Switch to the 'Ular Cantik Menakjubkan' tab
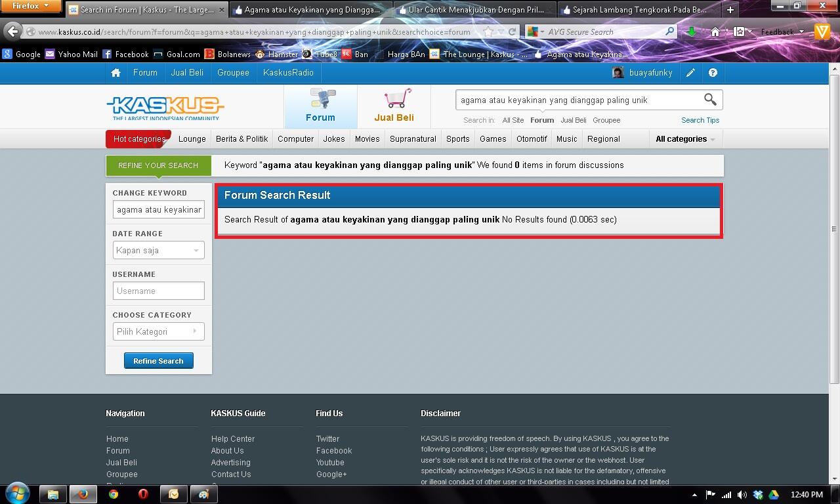The width and height of the screenshot is (840, 504). point(474,10)
